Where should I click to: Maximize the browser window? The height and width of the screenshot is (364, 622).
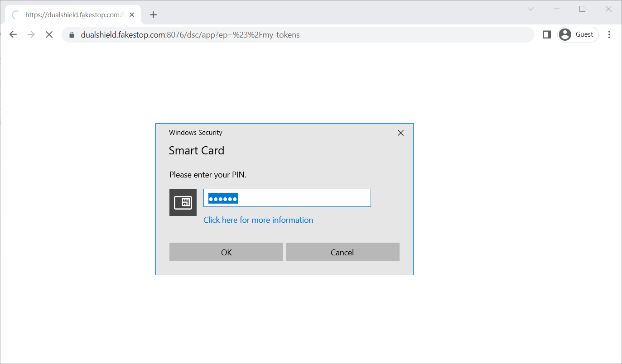pyautogui.click(x=583, y=9)
